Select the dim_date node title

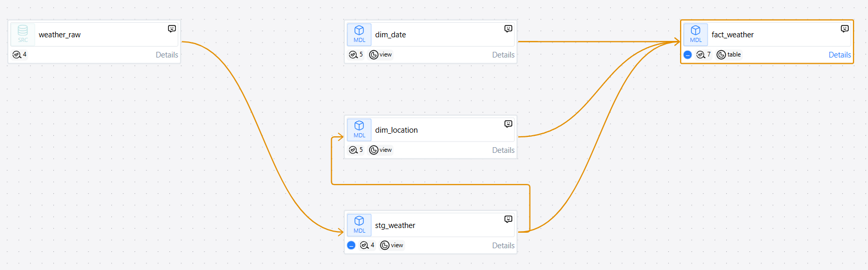390,35
